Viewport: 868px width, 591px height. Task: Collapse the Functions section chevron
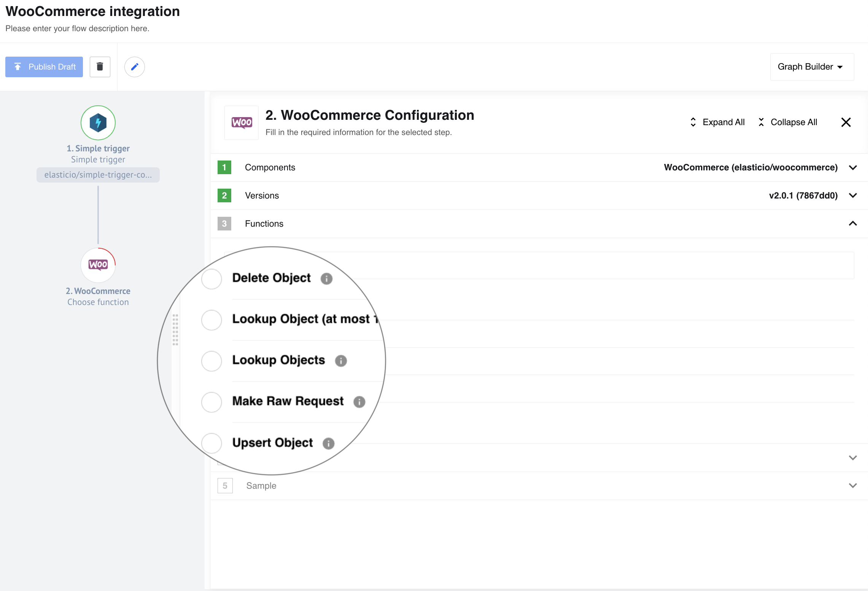click(x=853, y=224)
